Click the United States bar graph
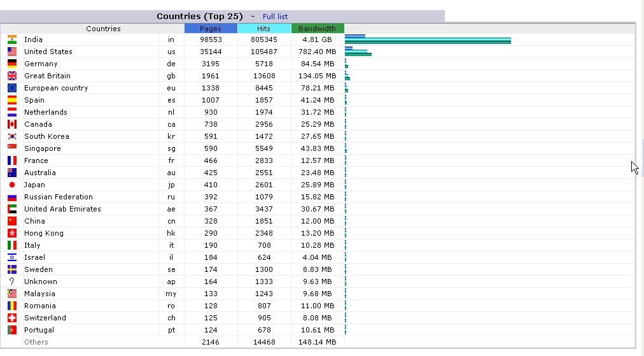644x356 pixels. [358, 52]
